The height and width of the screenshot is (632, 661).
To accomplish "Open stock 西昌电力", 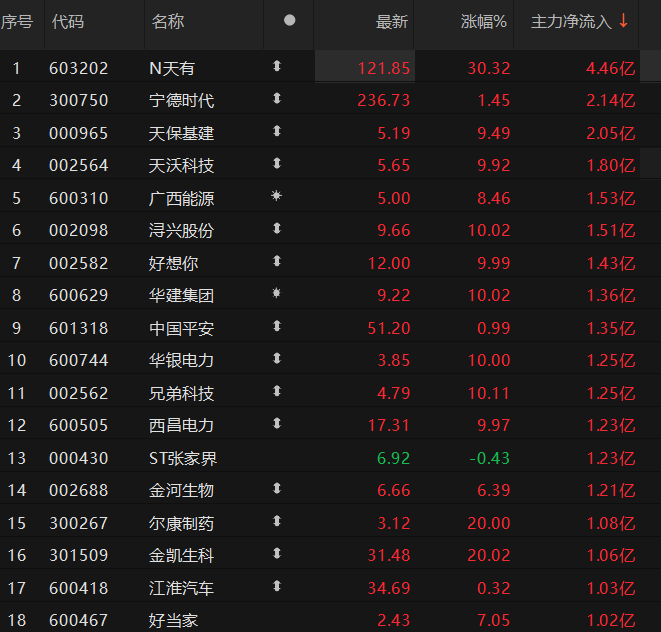I will click(181, 426).
